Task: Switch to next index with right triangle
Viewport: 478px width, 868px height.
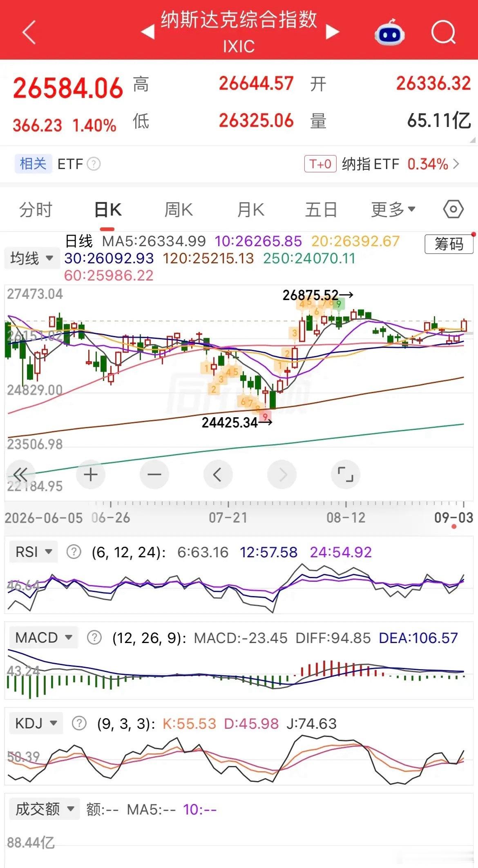Action: pos(333,31)
